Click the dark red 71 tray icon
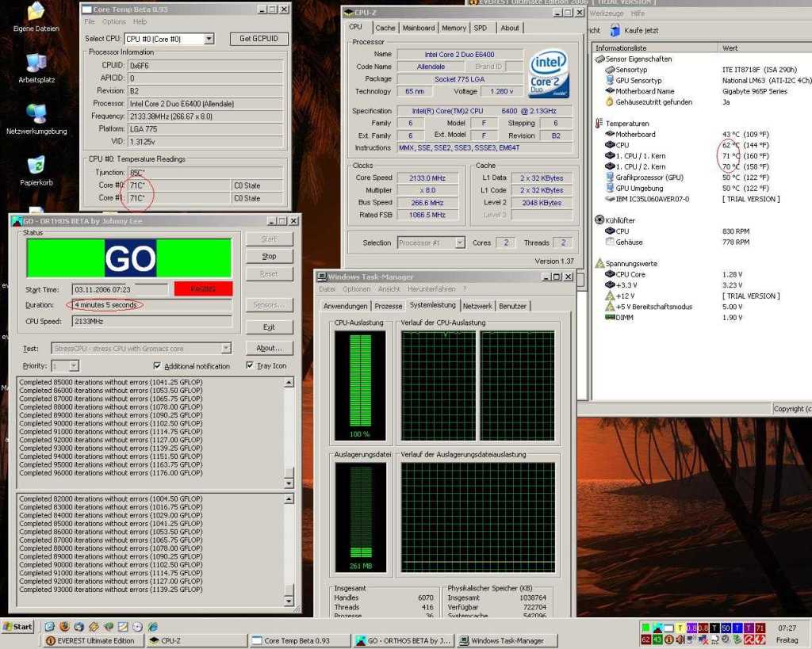Screen dimensions: 812x649 [x=760, y=628]
